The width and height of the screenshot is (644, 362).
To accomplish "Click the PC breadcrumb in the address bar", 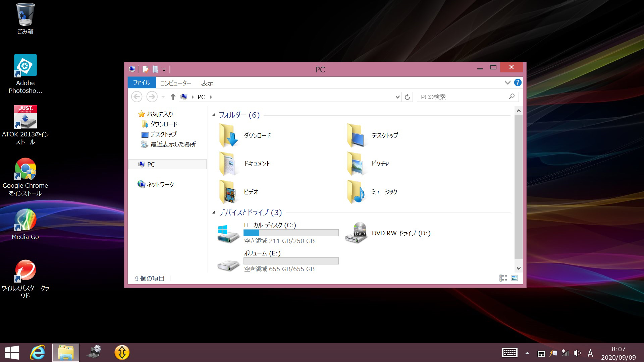I will coord(201,97).
